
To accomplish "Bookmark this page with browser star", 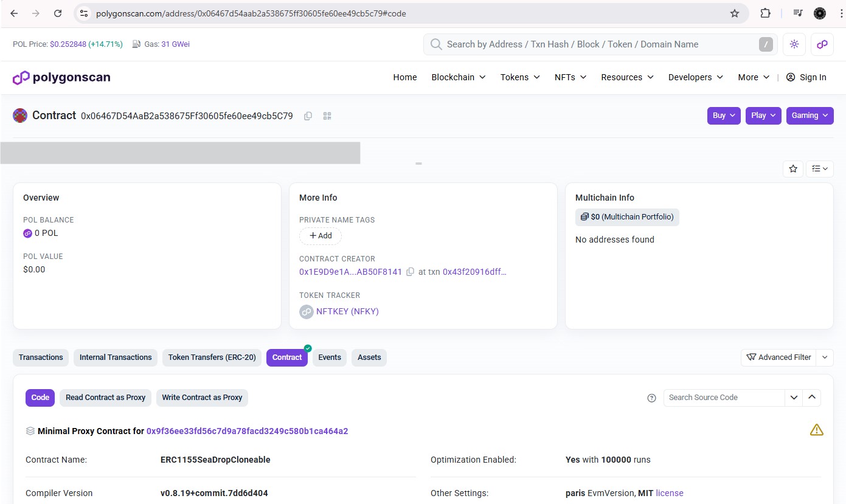I will [735, 13].
